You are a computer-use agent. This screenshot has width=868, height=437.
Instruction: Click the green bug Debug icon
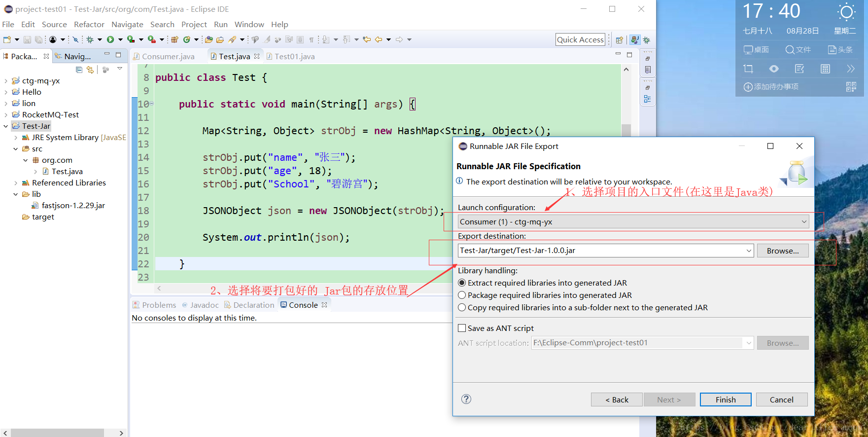pyautogui.click(x=90, y=39)
